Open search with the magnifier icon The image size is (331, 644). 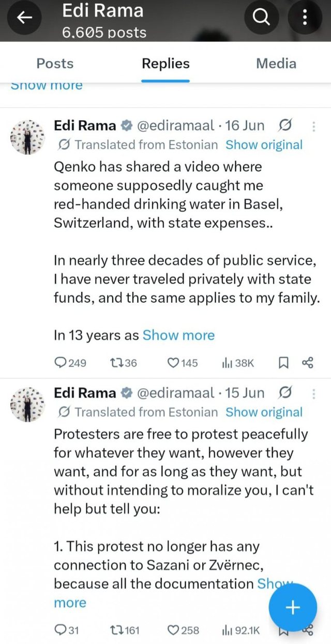pyautogui.click(x=262, y=18)
